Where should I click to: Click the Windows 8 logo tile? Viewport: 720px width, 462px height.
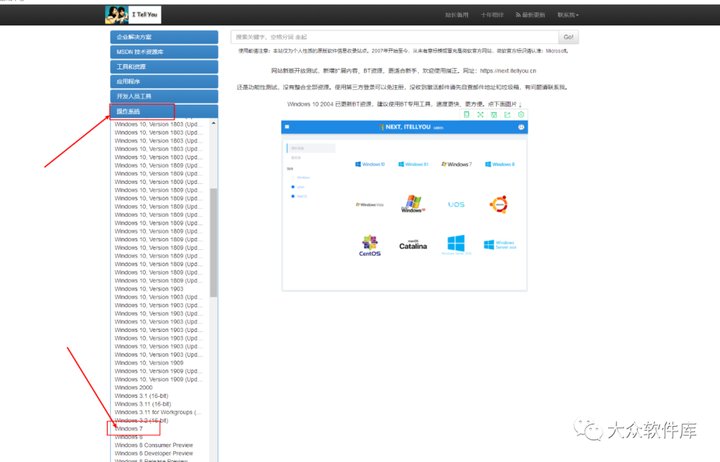[x=500, y=164]
